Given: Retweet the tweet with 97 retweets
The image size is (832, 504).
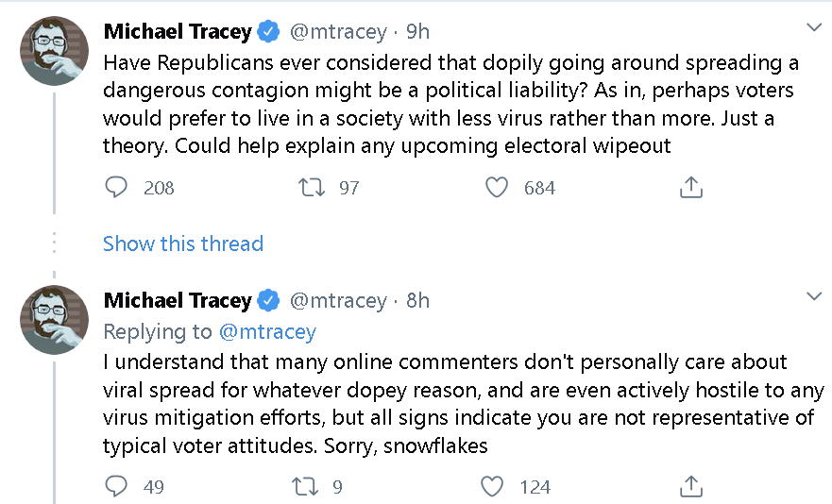Looking at the screenshot, I should coord(312,187).
